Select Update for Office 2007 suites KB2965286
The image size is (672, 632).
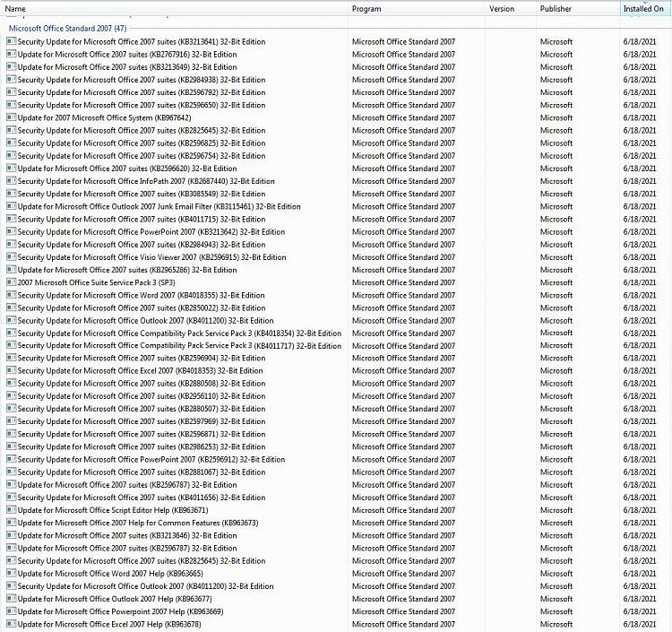pos(127,270)
